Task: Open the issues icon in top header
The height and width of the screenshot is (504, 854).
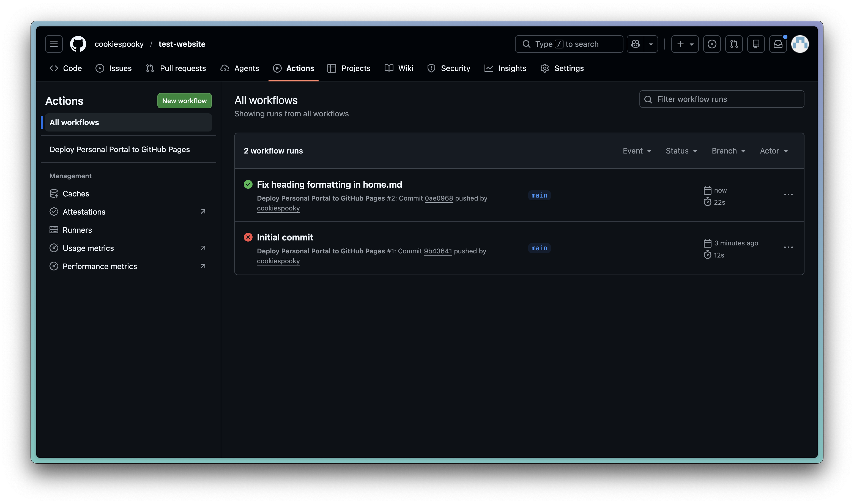Action: coord(712,44)
